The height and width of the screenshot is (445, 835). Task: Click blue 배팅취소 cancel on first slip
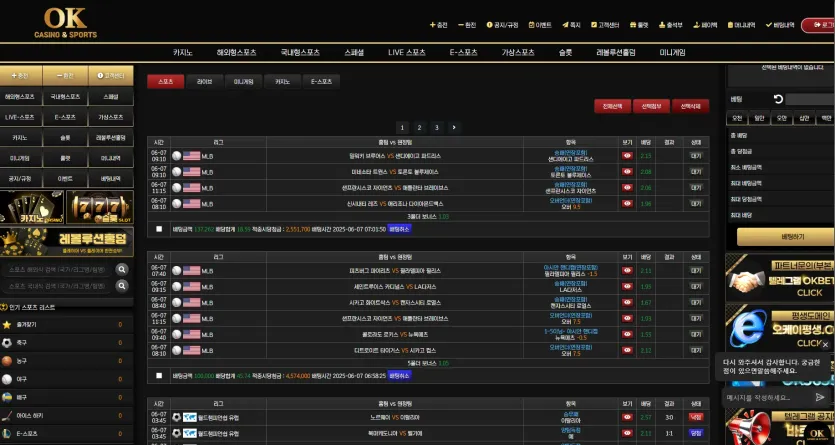coord(399,229)
